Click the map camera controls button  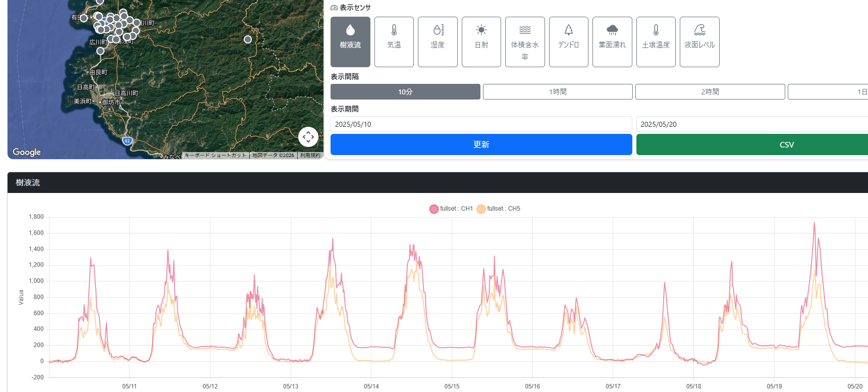tap(308, 137)
